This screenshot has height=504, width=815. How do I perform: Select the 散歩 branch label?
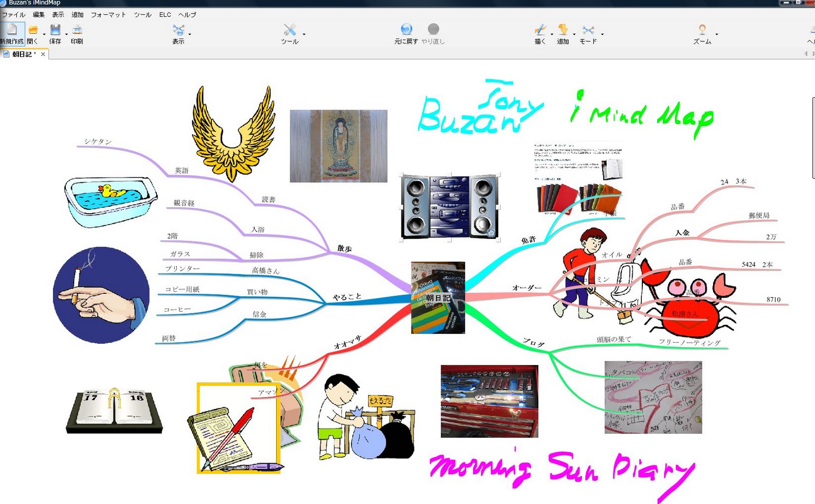pos(344,248)
